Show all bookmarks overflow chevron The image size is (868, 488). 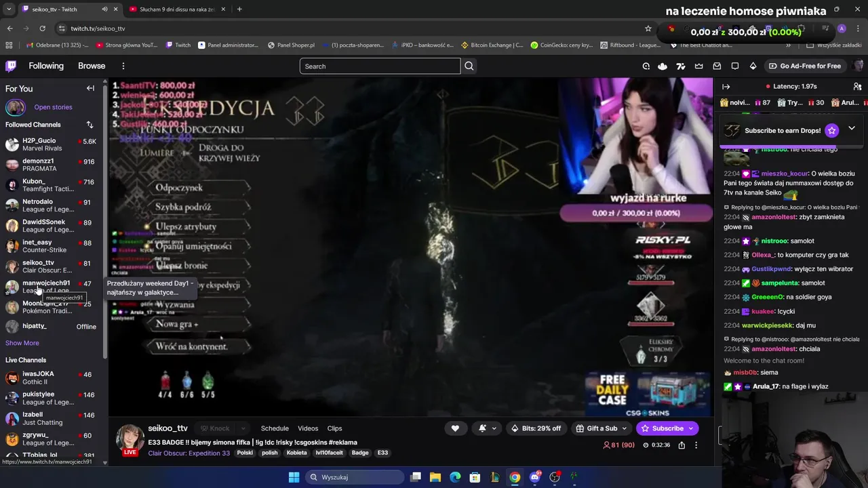[788, 45]
